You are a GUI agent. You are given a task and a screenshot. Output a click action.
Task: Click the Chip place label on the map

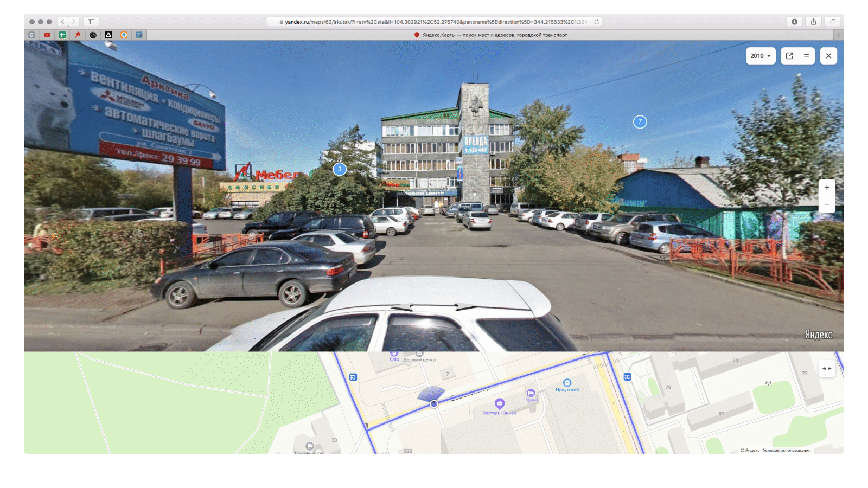pyautogui.click(x=394, y=359)
